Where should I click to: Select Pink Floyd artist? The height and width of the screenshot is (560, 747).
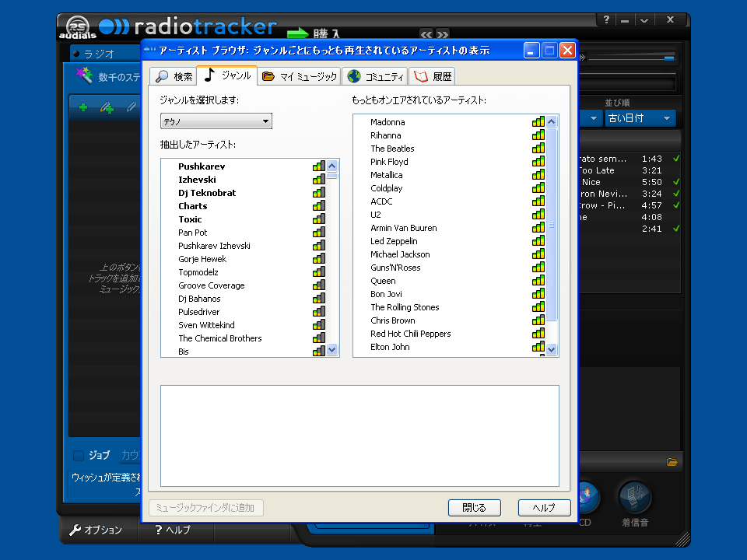click(389, 162)
